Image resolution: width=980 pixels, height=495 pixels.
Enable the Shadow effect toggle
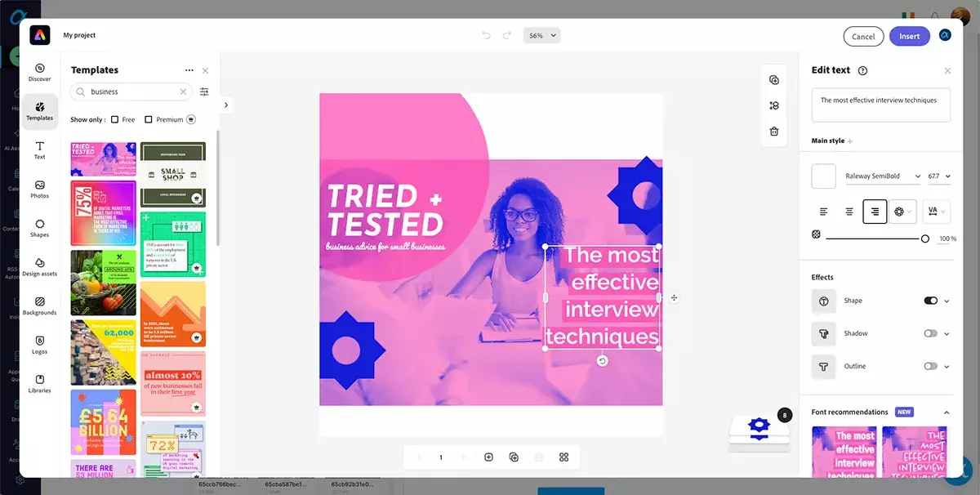[x=930, y=333]
